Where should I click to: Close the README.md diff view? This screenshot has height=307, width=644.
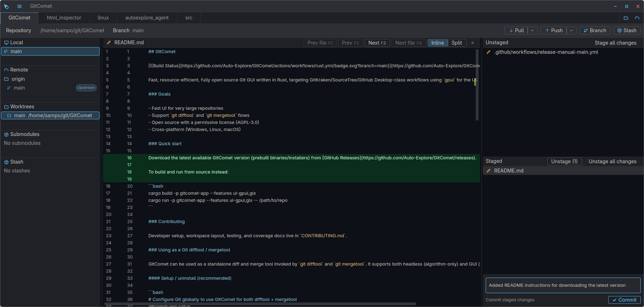pos(472,43)
